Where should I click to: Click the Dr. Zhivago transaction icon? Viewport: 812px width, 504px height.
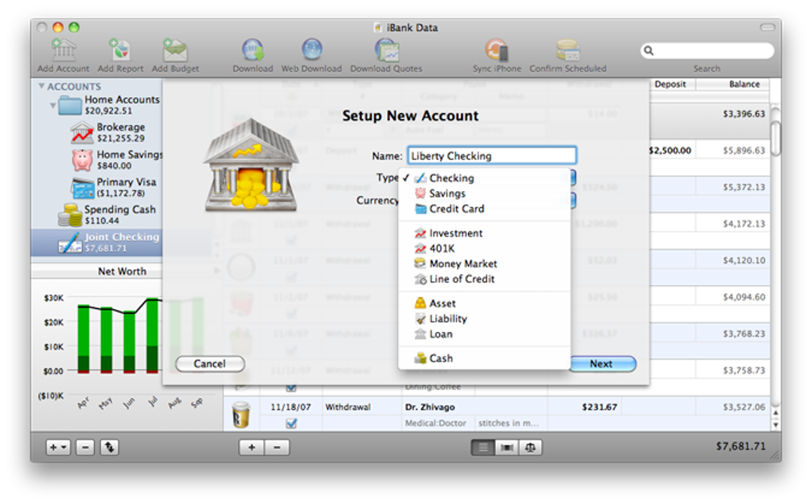[240, 414]
